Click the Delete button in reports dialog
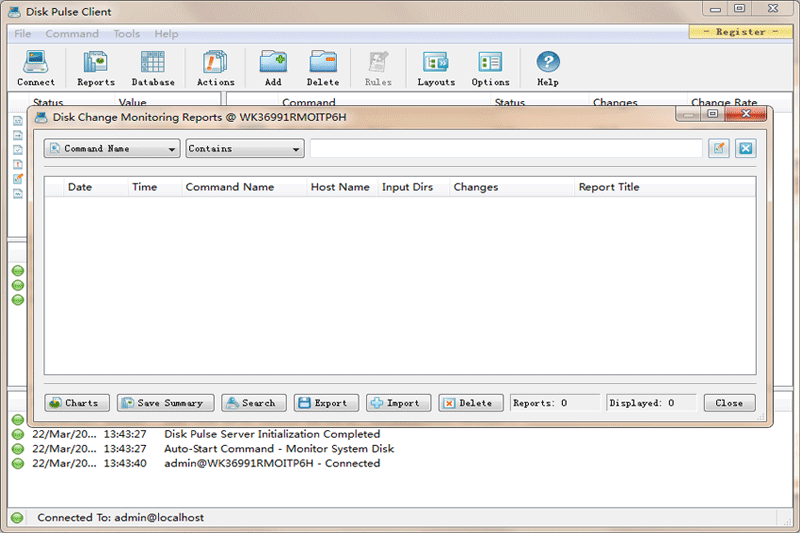The image size is (800, 533). tap(471, 403)
